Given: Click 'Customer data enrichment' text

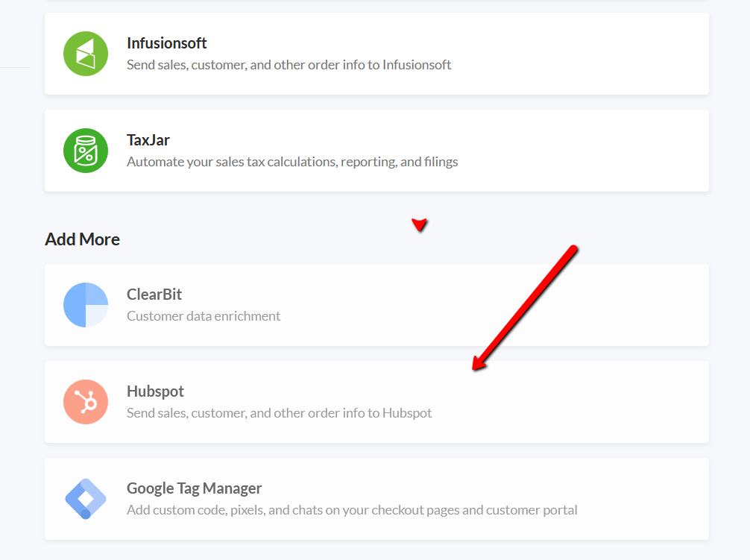Looking at the screenshot, I should 204,316.
